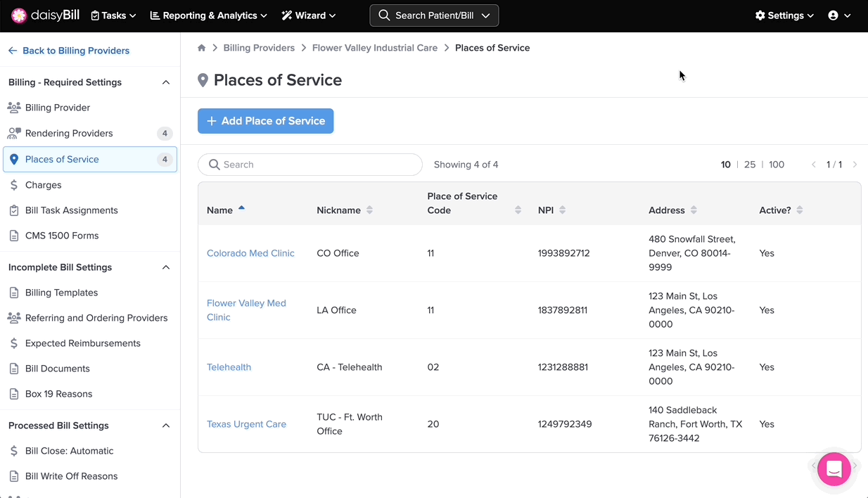The image size is (868, 498).
Task: Click Showing 4 of 4 text
Action: click(x=466, y=165)
